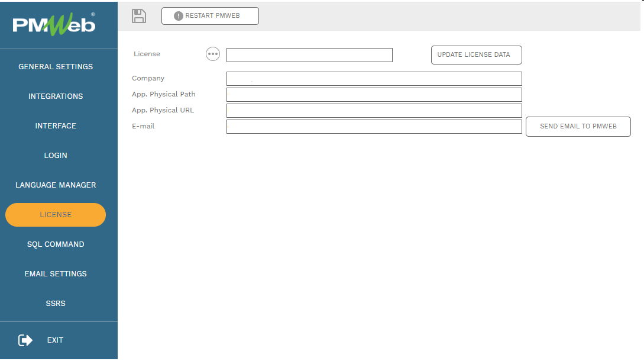Image resolution: width=644 pixels, height=361 pixels.
Task: Click the save floppy disk icon
Action: 138,16
